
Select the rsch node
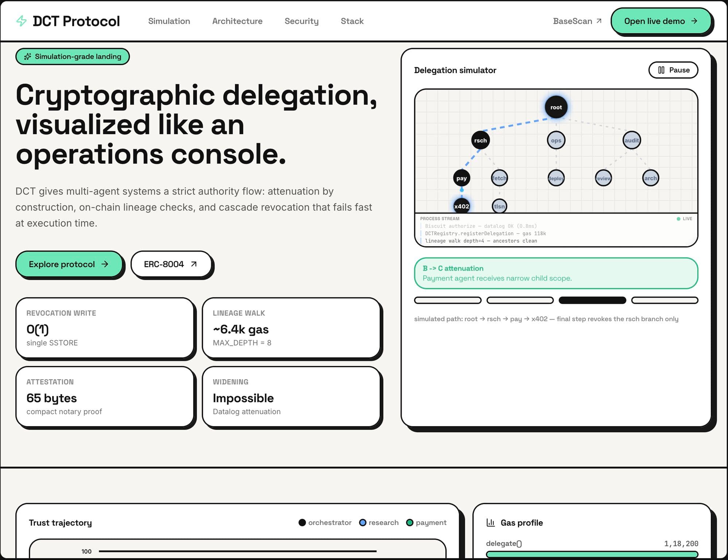coord(480,140)
